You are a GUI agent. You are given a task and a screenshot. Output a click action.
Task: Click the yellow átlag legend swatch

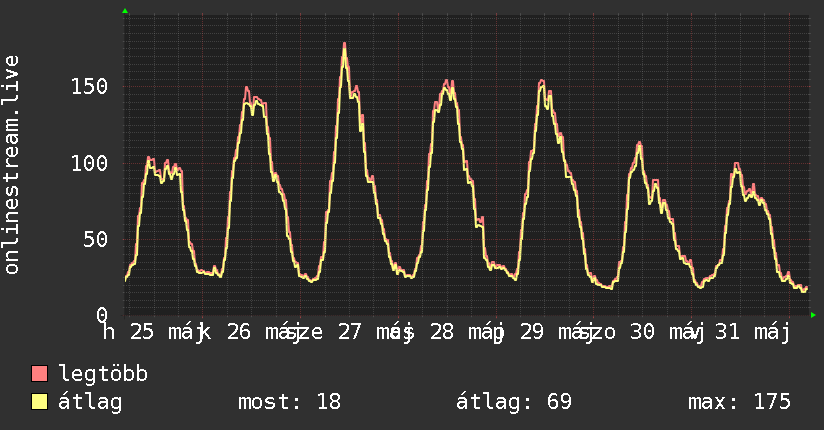39,401
